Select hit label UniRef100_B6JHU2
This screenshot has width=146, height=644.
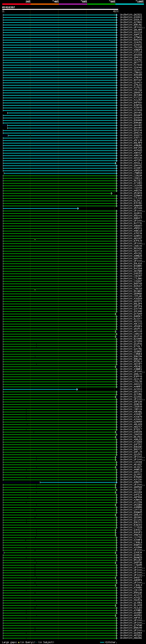[131, 437]
